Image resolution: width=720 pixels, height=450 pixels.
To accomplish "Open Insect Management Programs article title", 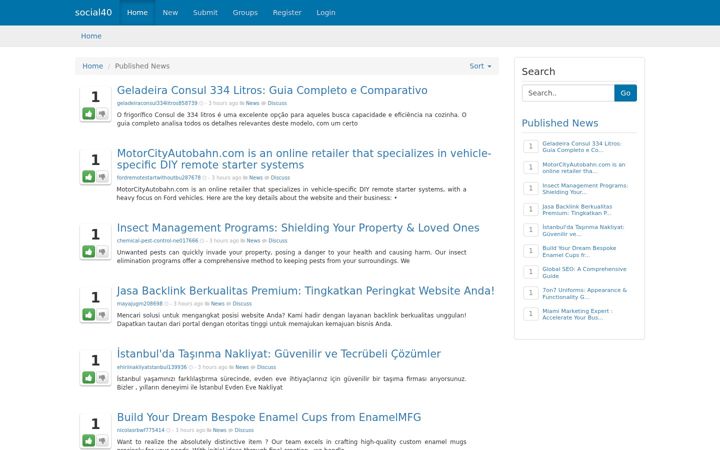I will click(x=298, y=228).
